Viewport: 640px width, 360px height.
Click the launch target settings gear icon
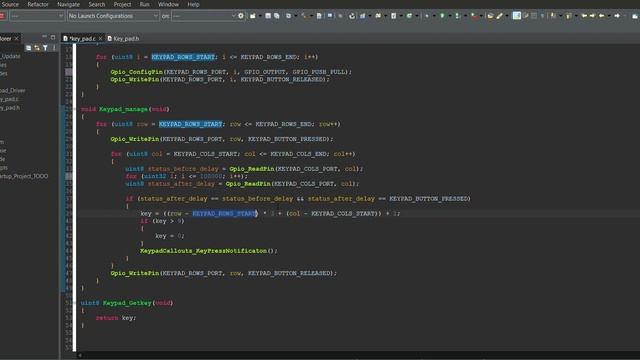tap(241, 16)
